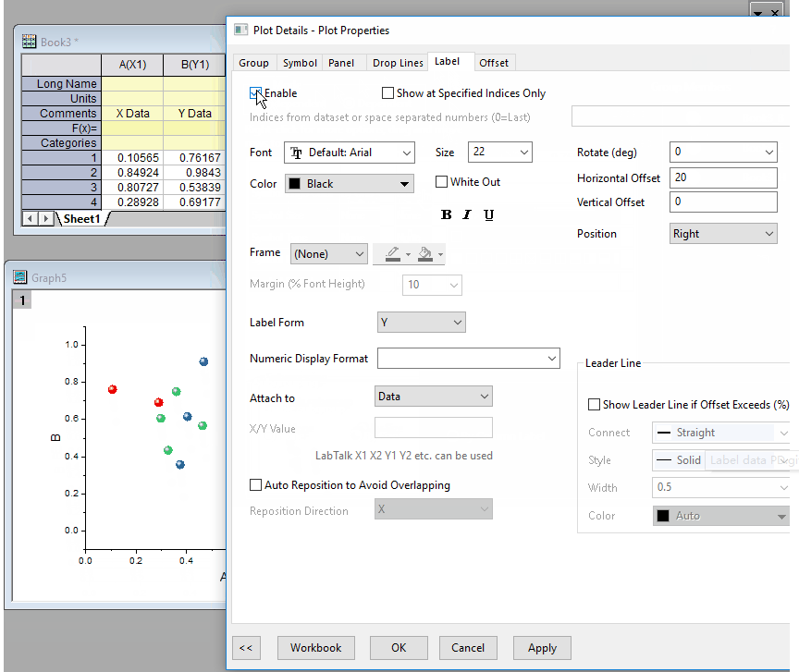
Task: Switch to the Group tab
Action: coord(253,63)
